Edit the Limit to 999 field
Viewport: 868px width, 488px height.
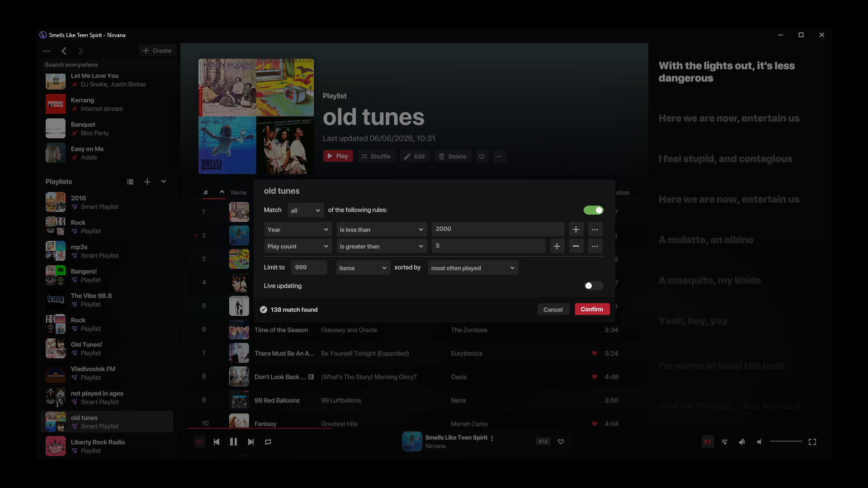coord(309,267)
